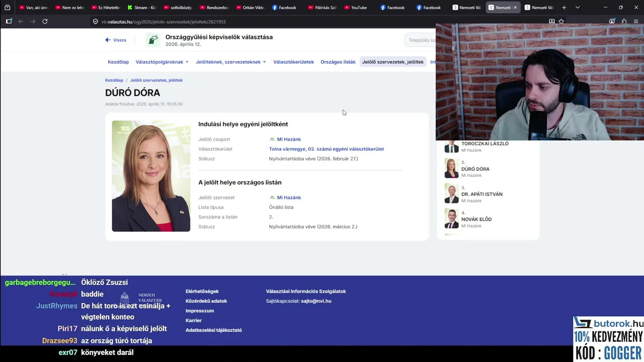Image resolution: width=644 pixels, height=362 pixels.
Task: Click Dúró Dóra's large portrait photo
Action: (151, 176)
